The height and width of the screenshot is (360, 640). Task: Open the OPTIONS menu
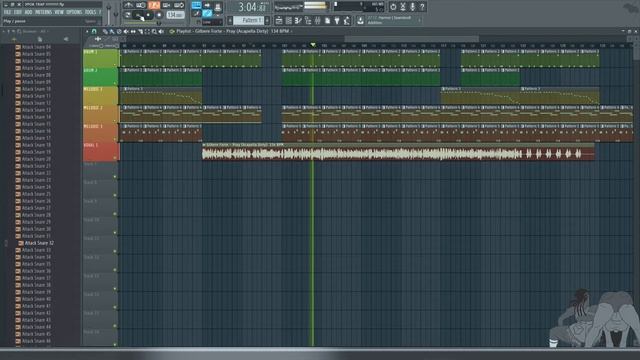click(74, 12)
